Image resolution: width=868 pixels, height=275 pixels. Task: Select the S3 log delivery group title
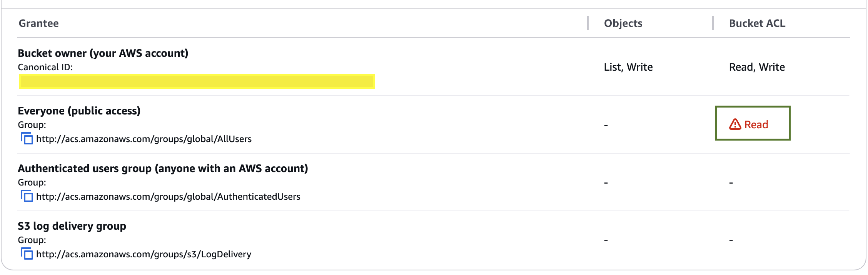tap(72, 226)
